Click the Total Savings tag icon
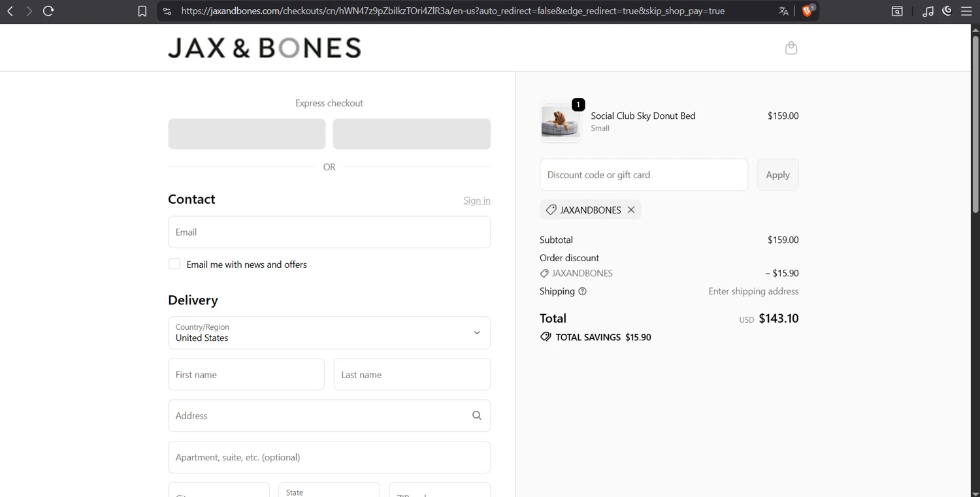The height and width of the screenshot is (497, 980). [x=546, y=337]
